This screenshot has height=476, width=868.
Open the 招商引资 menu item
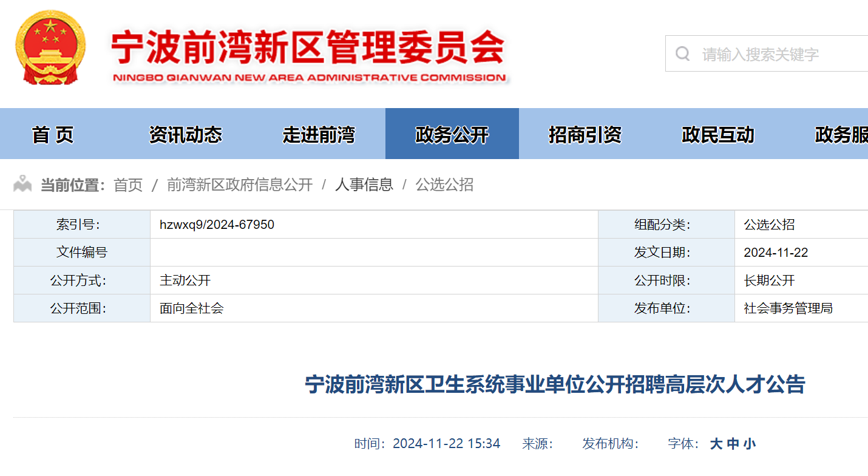tap(585, 134)
